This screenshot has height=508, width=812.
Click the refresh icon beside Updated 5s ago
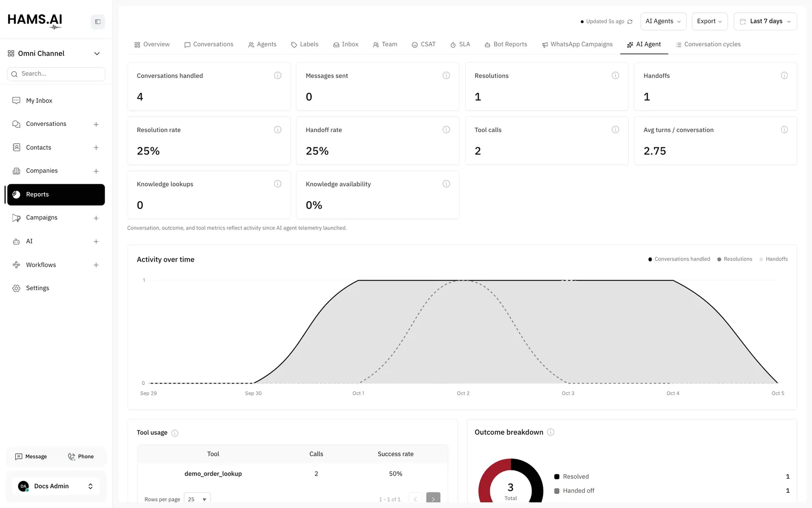click(x=630, y=22)
